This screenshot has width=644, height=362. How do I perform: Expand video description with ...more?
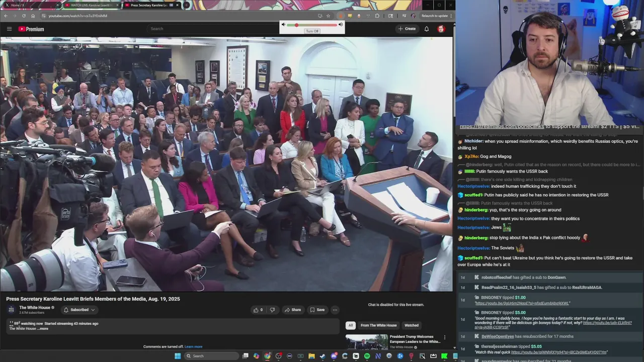point(43,329)
